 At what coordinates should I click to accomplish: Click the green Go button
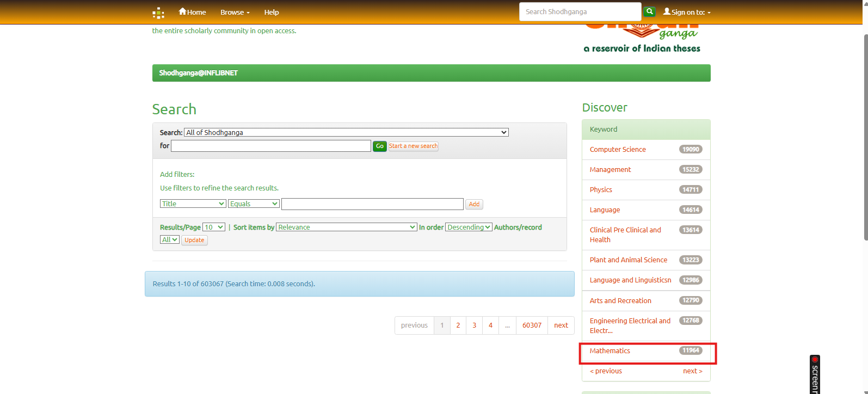(x=379, y=146)
